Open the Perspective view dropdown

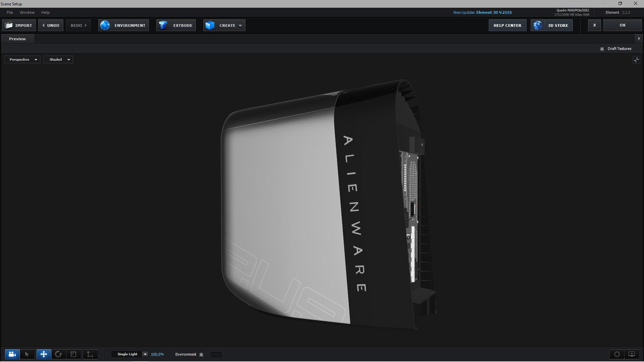click(22, 60)
